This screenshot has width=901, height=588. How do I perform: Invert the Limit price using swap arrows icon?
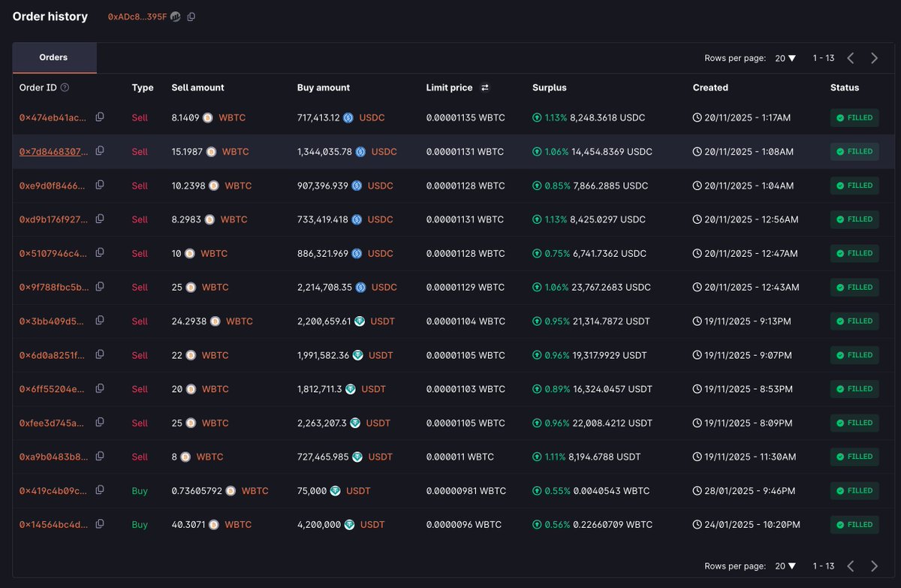pyautogui.click(x=485, y=88)
